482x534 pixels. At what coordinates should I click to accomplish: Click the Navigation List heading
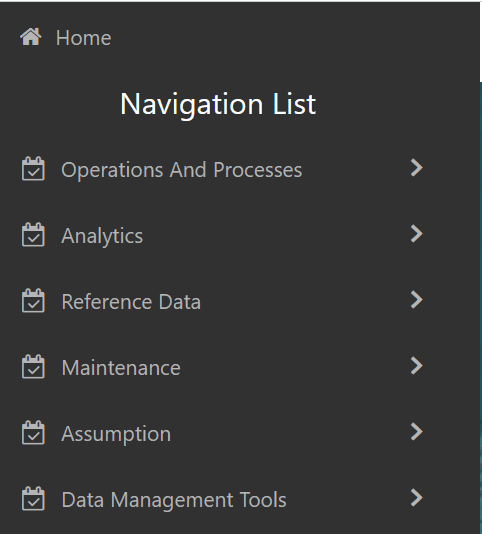(x=218, y=105)
